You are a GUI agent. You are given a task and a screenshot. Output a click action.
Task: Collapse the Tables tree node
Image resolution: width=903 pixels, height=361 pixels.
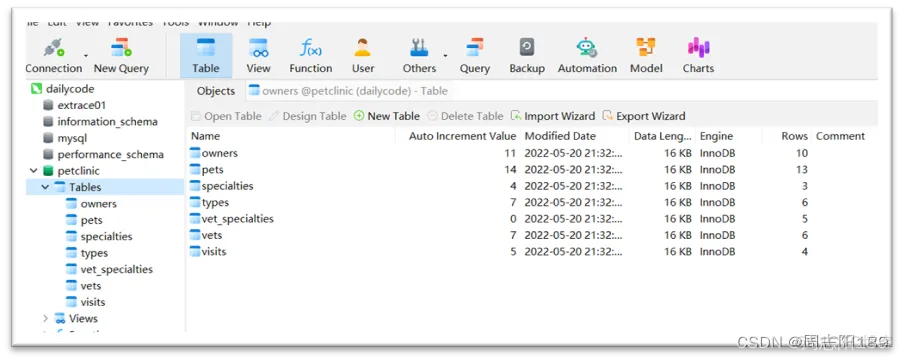pos(45,187)
